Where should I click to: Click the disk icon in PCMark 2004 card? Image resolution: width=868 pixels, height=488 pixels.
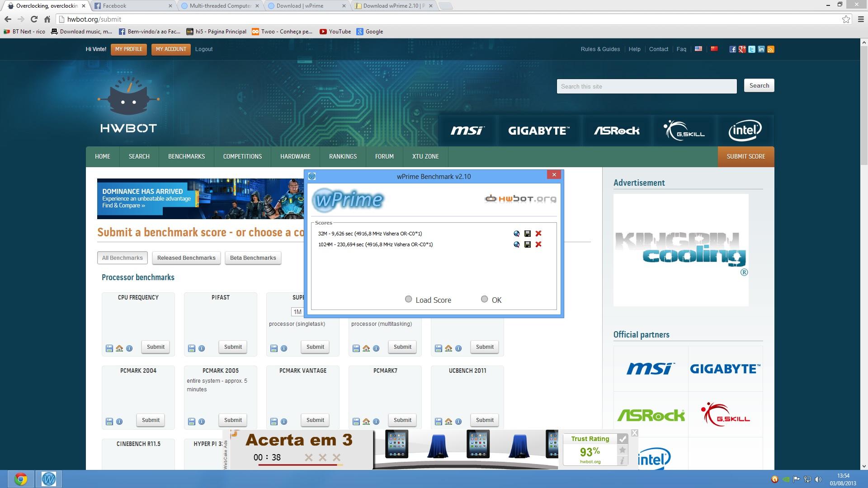pos(109,422)
